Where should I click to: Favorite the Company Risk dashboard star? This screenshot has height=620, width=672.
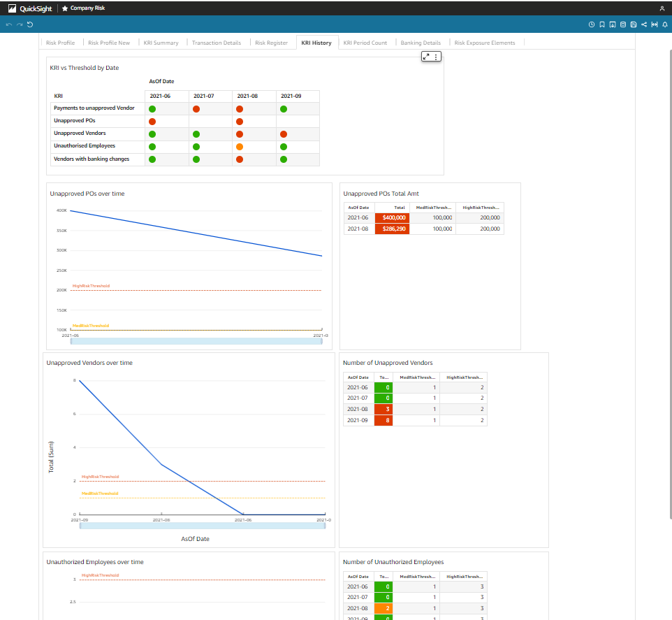[65, 8]
